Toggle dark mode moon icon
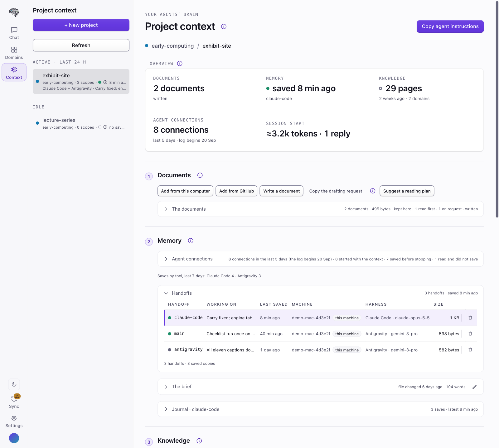 [x=14, y=384]
